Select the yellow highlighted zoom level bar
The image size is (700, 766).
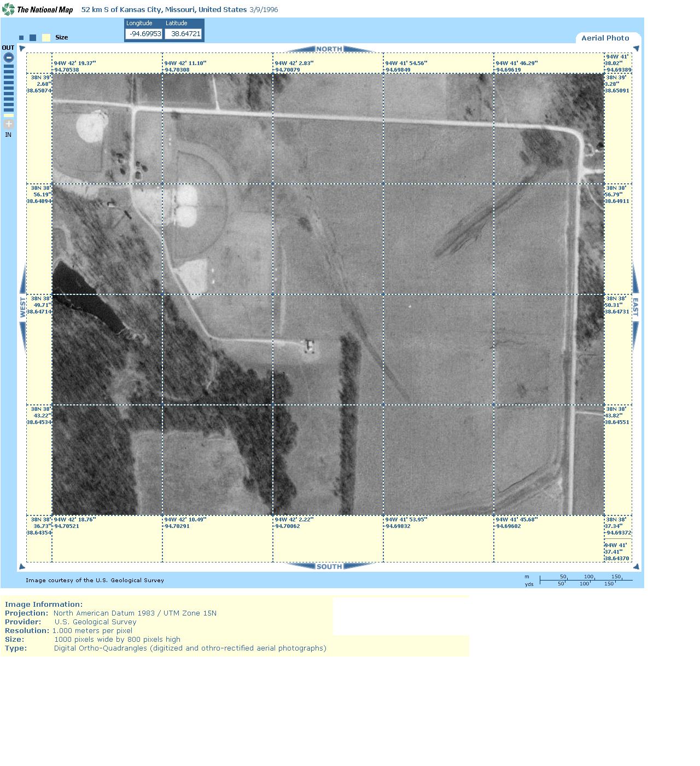coord(8,115)
